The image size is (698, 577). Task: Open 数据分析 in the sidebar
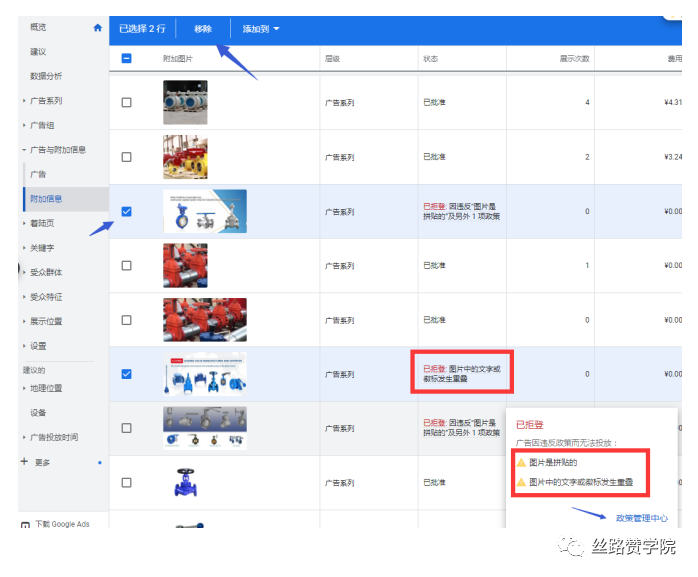pyautogui.click(x=46, y=76)
